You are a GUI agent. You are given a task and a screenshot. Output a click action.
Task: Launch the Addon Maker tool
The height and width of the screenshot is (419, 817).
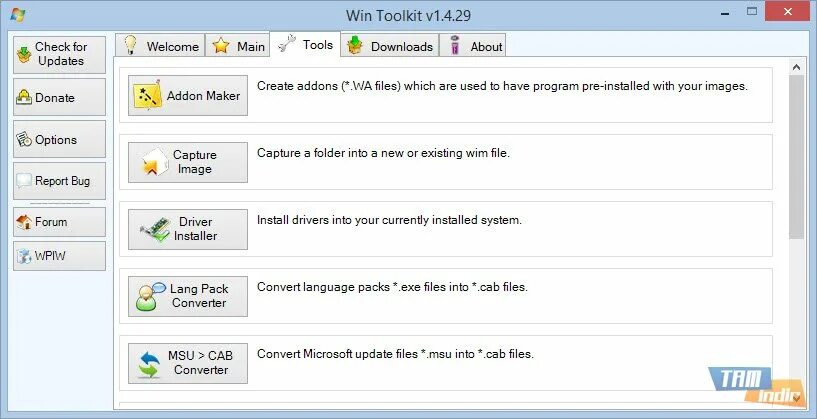[x=188, y=95]
